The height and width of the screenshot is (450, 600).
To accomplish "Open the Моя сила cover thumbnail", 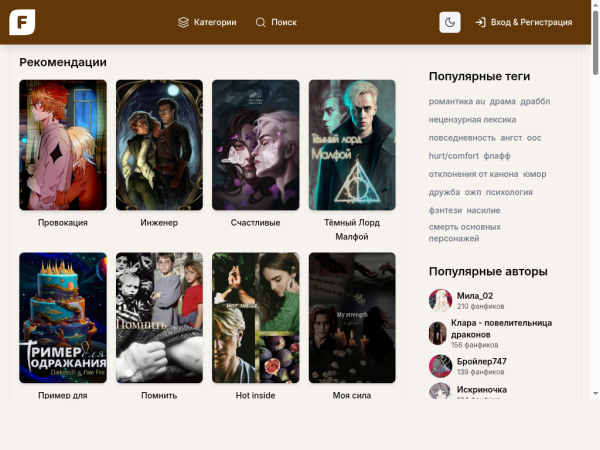I will tap(352, 318).
